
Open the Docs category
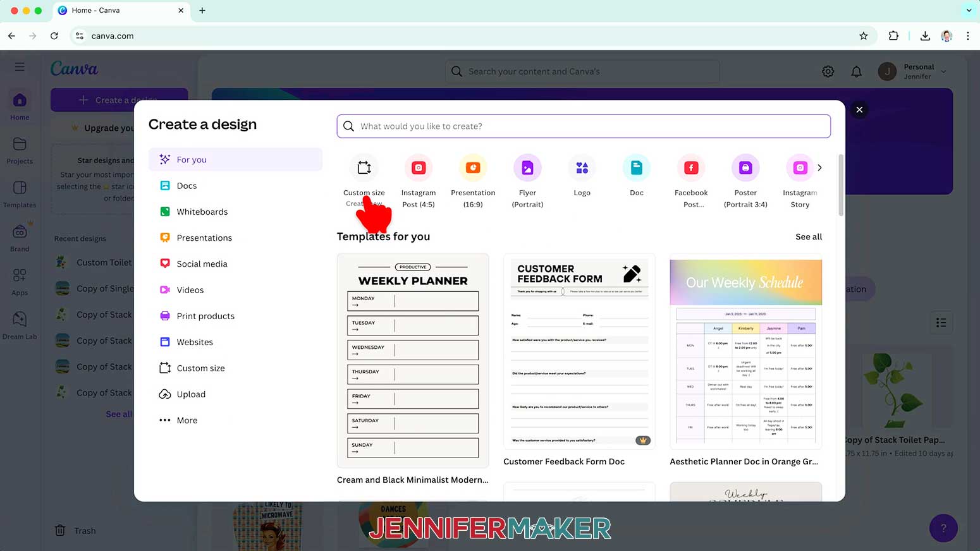click(235, 186)
